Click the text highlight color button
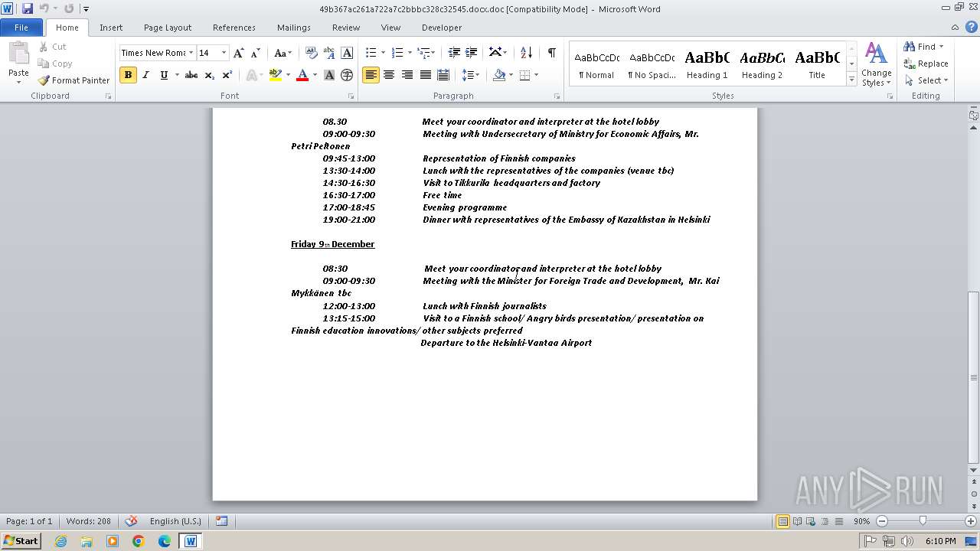The width and height of the screenshot is (980, 551). pyautogui.click(x=276, y=75)
